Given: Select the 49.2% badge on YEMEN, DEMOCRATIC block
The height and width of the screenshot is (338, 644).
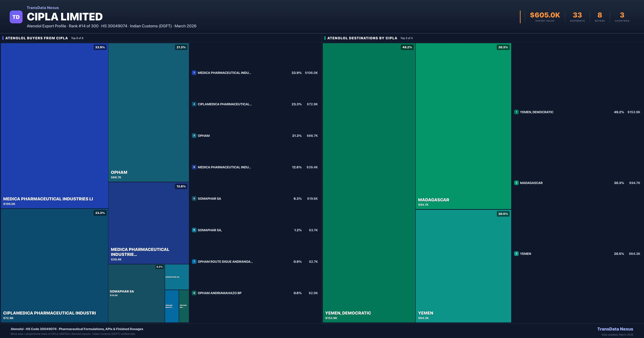Looking at the screenshot, I should (407, 47).
